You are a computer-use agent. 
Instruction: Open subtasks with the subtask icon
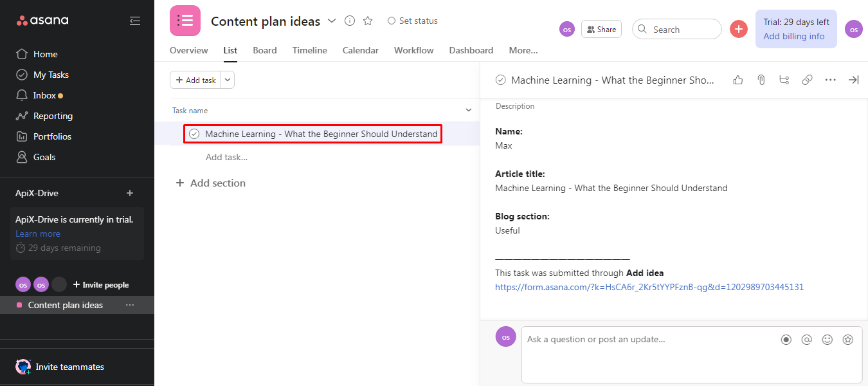tap(784, 79)
